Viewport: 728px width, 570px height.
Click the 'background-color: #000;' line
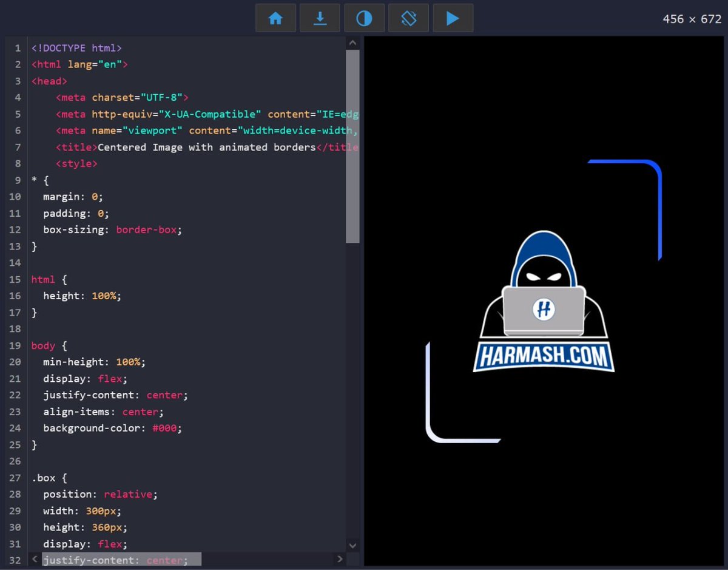click(113, 428)
